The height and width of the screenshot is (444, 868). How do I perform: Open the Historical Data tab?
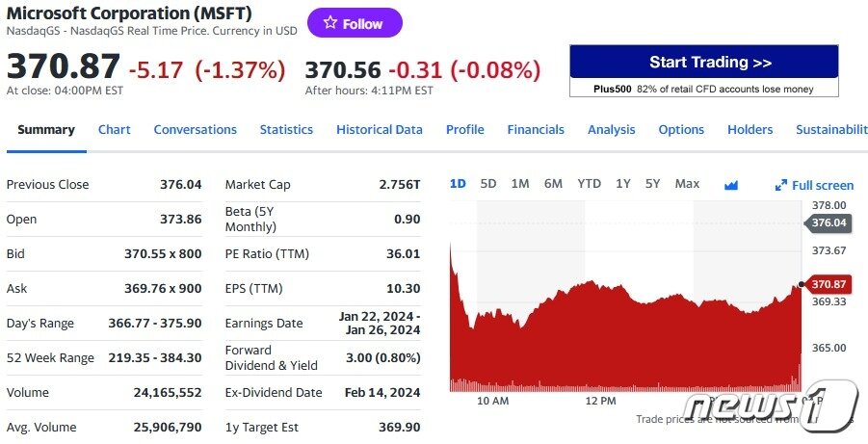(x=379, y=130)
